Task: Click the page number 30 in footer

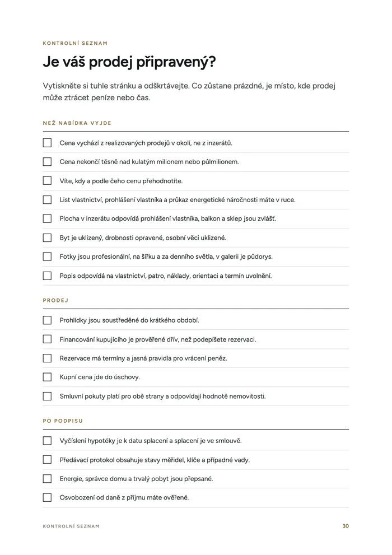Action: pos(346,526)
